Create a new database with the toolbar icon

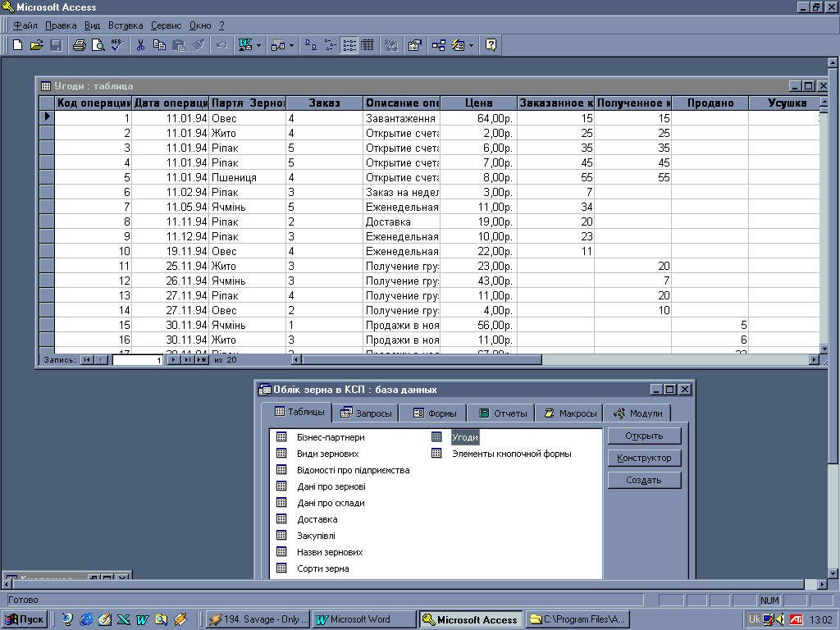tap(17, 45)
